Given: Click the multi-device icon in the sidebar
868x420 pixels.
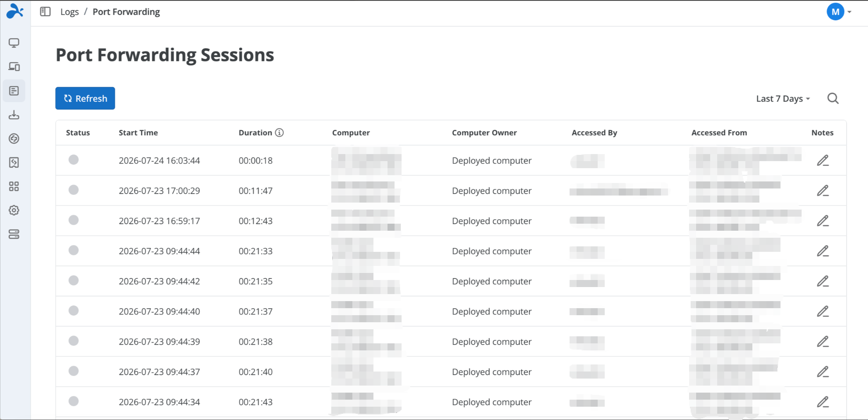Looking at the screenshot, I should pyautogui.click(x=14, y=66).
